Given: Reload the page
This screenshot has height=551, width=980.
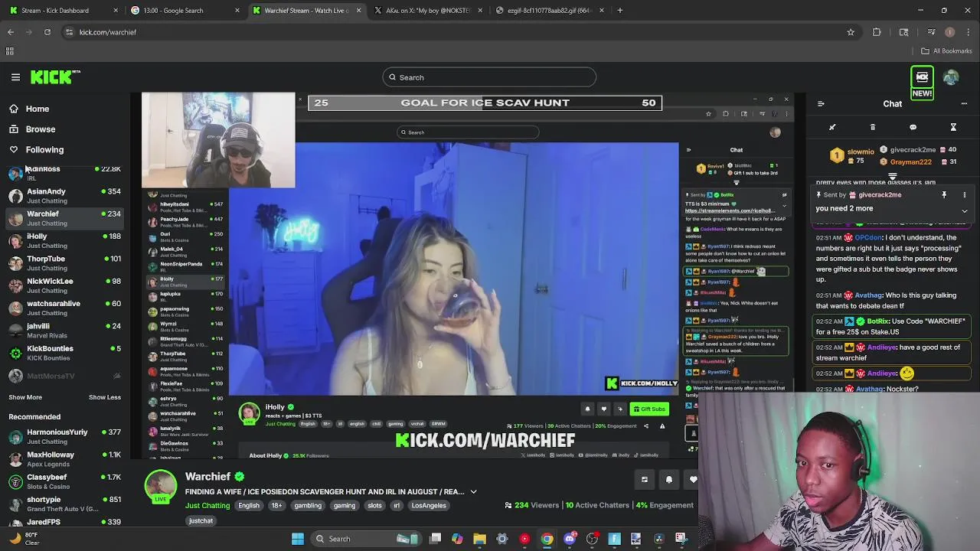Looking at the screenshot, I should (x=47, y=32).
